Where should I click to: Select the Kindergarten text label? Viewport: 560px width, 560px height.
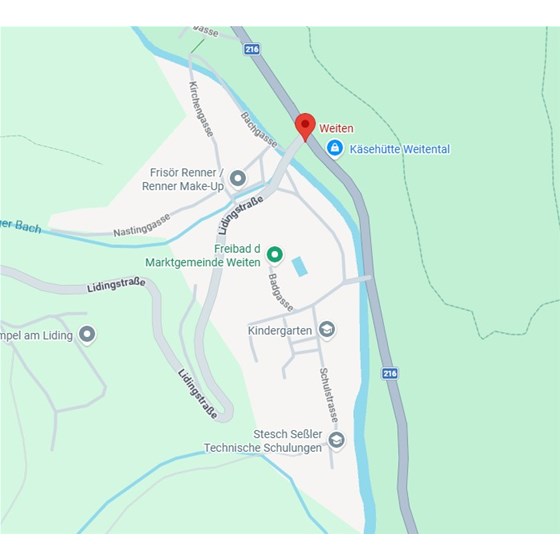click(x=280, y=331)
